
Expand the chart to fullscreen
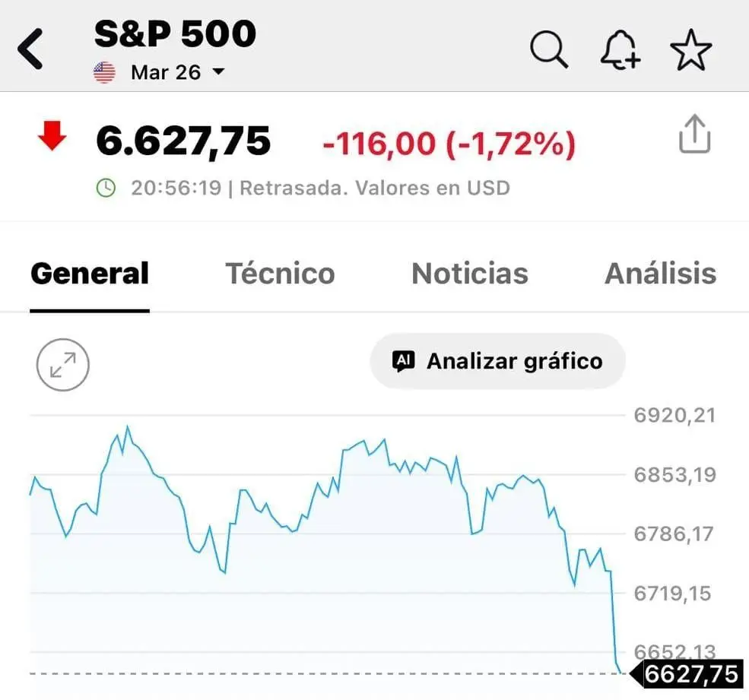pyautogui.click(x=63, y=365)
